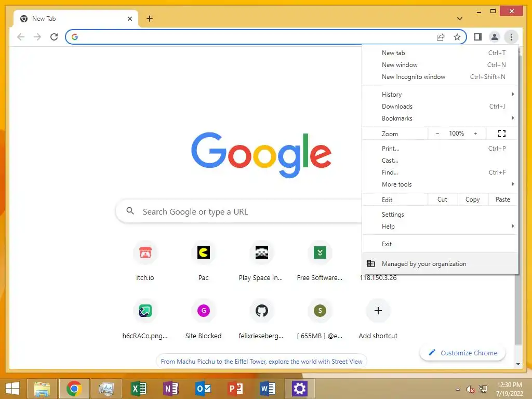The image size is (532, 399).
Task: Click the 118.150.3.26 shortcut label
Action: (378, 277)
